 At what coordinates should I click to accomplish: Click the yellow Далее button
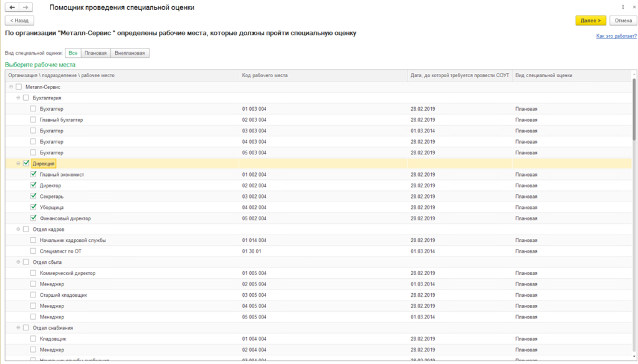(591, 21)
